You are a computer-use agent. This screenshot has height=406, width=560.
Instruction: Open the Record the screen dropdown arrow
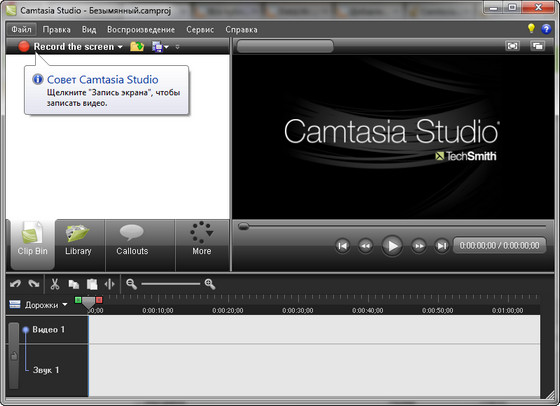click(120, 47)
